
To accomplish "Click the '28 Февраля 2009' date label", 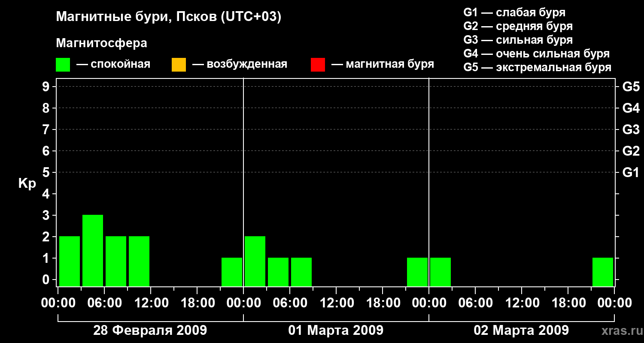I will click(150, 331).
